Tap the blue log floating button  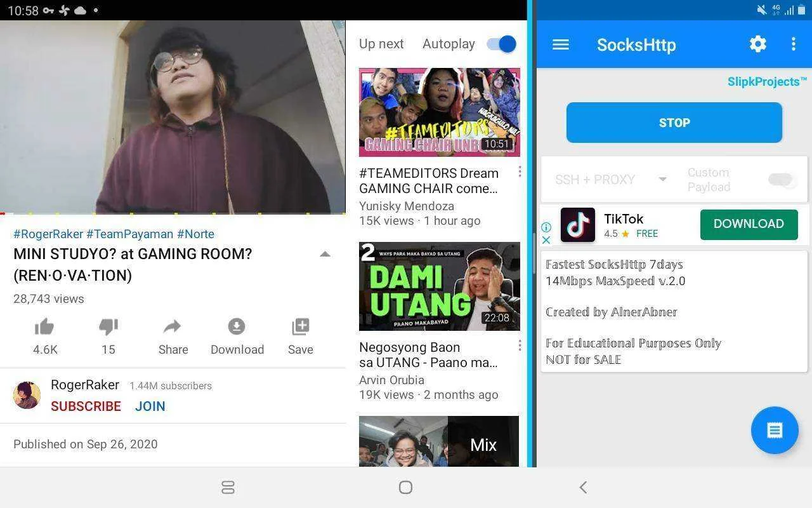click(775, 430)
